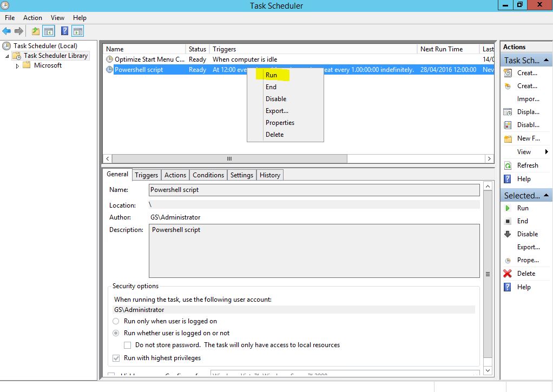Click clock icon of Powershell script task

[110, 69]
